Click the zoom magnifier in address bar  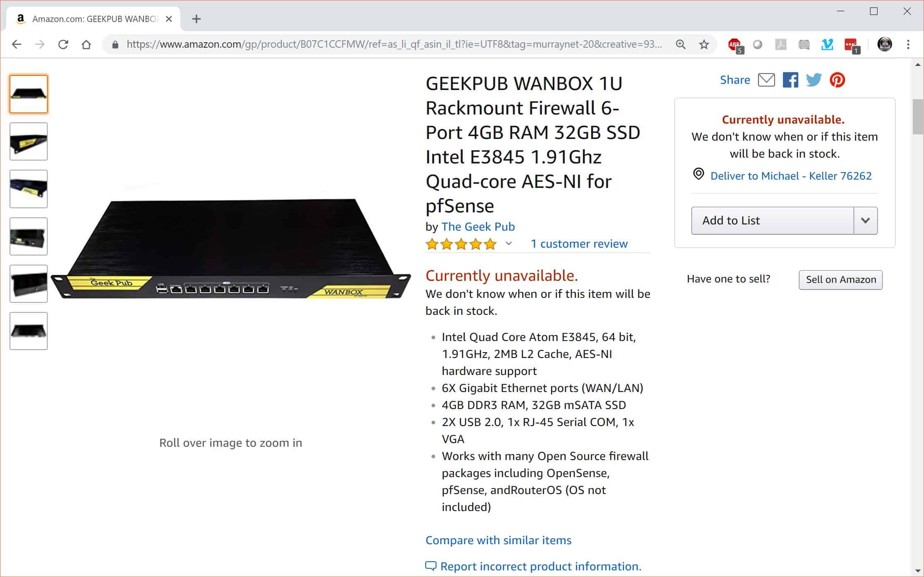pos(680,44)
